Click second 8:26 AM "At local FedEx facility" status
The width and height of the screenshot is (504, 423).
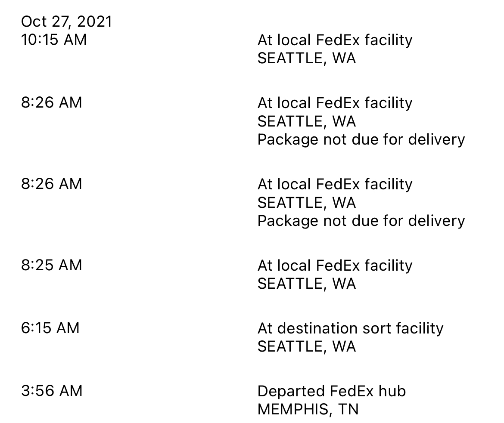335,185
